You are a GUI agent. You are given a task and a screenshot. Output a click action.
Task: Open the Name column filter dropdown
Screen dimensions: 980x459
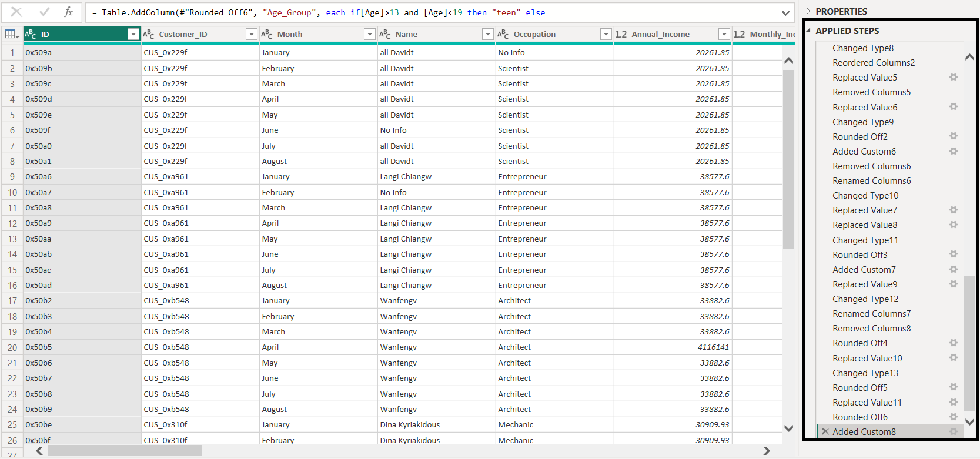click(488, 35)
